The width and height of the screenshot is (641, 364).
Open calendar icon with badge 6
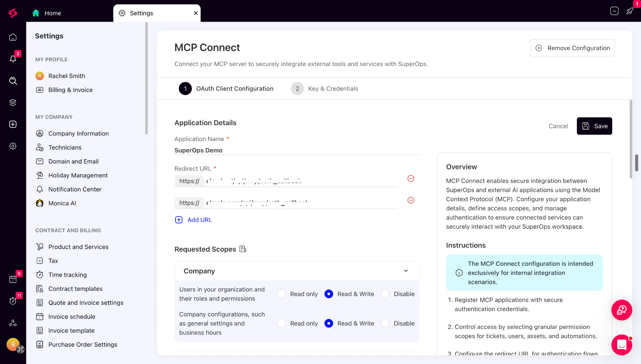tap(13, 279)
